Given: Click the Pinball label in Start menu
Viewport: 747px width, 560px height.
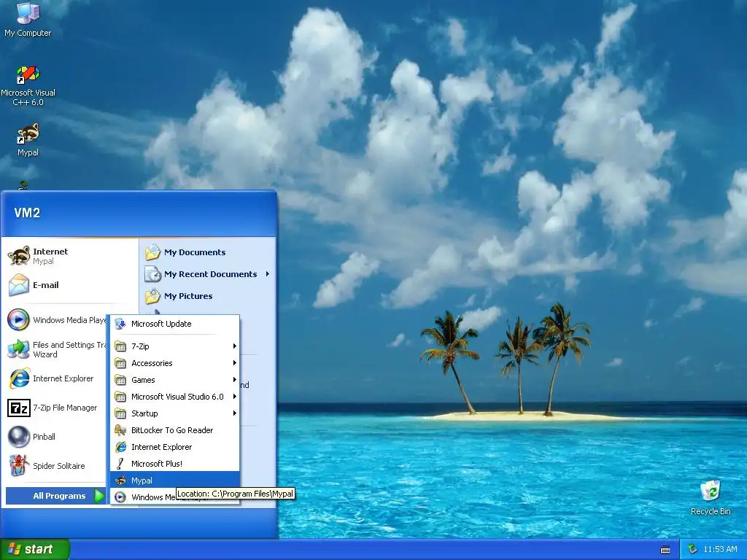Looking at the screenshot, I should 44,437.
